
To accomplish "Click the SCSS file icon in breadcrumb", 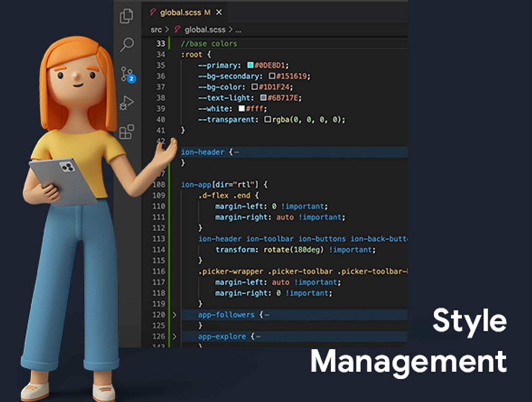I will (177, 30).
